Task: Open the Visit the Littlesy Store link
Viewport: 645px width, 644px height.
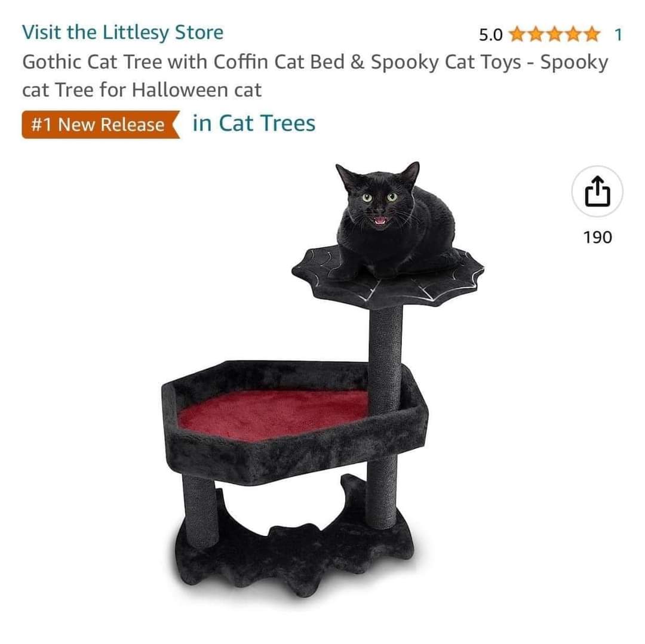Action: [122, 32]
